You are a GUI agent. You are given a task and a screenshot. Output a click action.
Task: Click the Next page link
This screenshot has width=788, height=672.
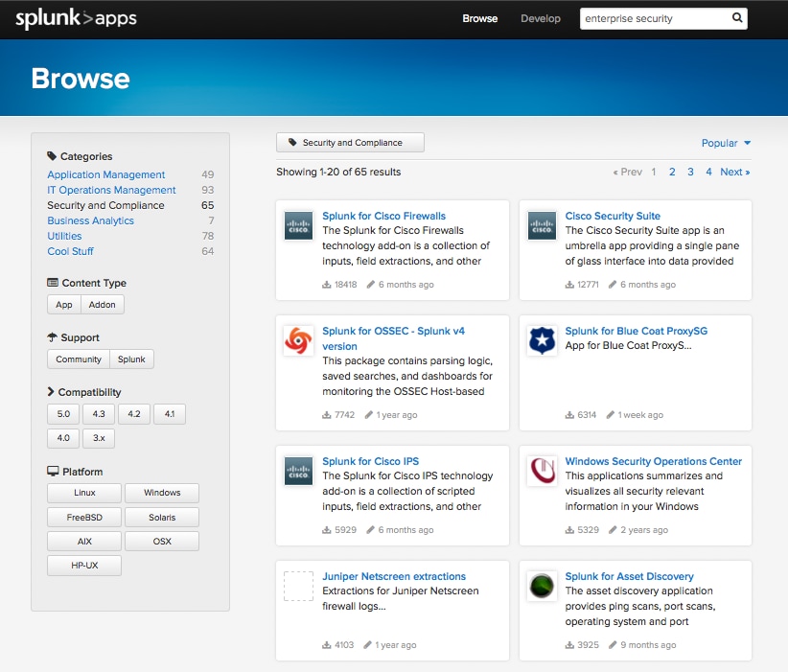[x=734, y=172]
